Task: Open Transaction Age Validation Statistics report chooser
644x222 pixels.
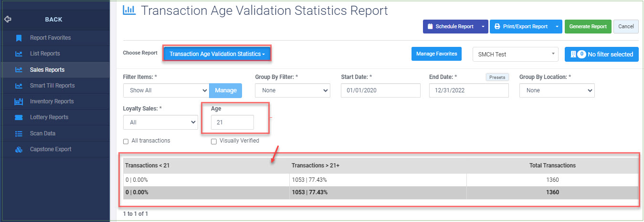Action: pos(217,54)
